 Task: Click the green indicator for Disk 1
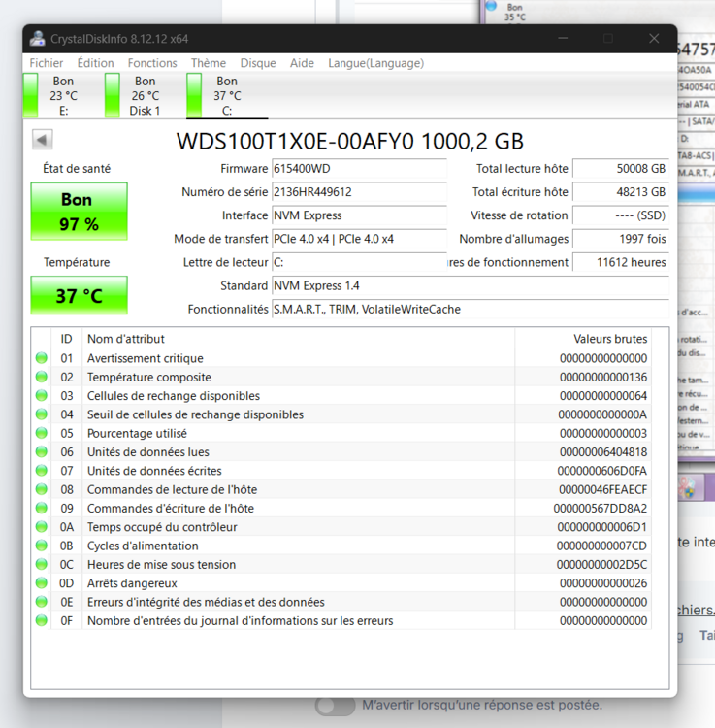click(x=113, y=95)
